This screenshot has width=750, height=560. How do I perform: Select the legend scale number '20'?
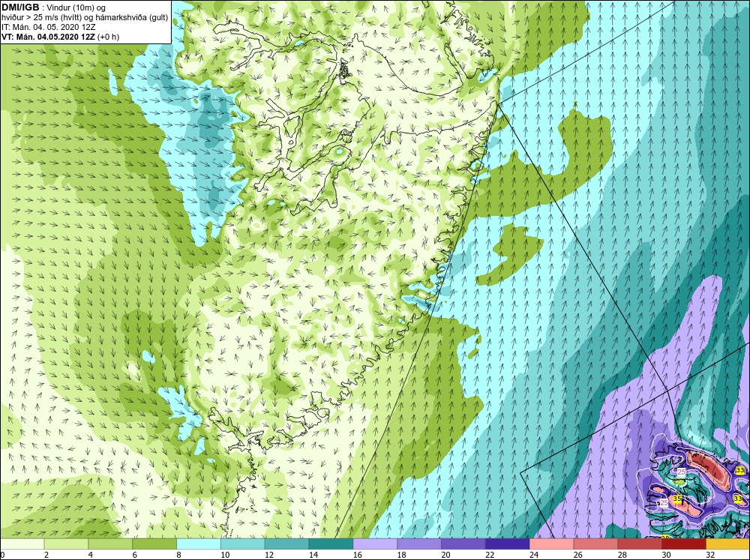click(445, 555)
